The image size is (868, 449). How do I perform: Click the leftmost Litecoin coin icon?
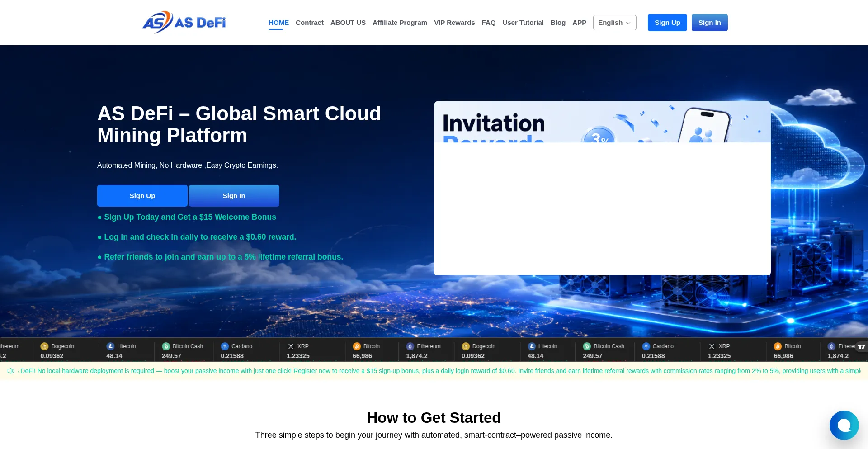tap(110, 346)
